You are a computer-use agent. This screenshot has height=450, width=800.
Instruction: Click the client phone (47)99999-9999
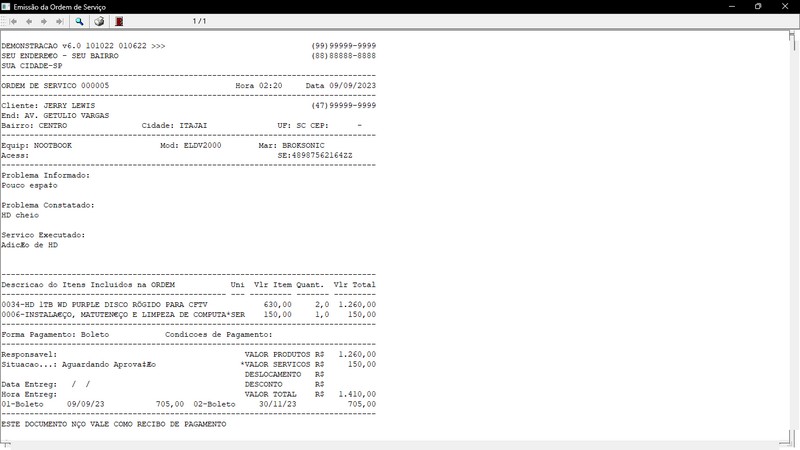(344, 106)
